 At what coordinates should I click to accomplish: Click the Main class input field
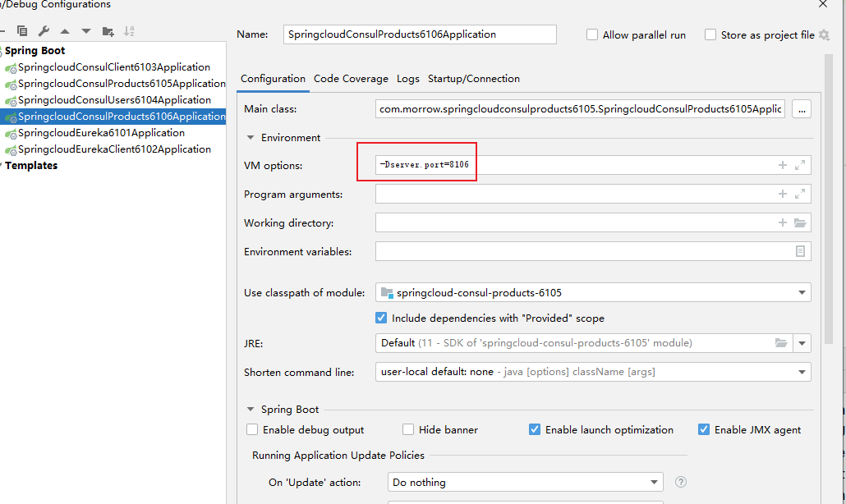point(580,109)
